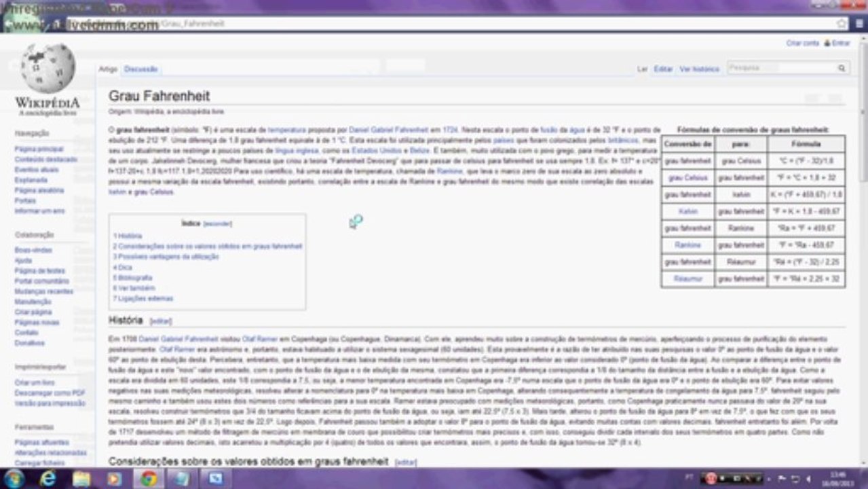
Task: Open Eventos atuais sidebar link
Action: 37,169
